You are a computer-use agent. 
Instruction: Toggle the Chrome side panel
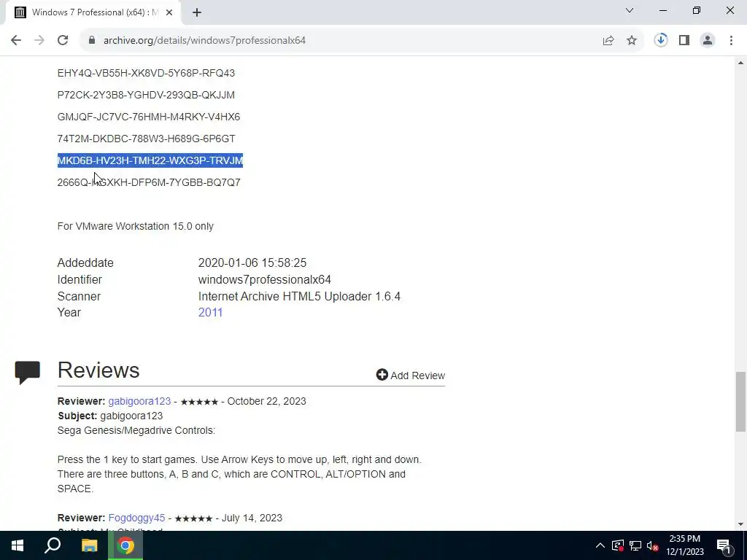(x=684, y=41)
